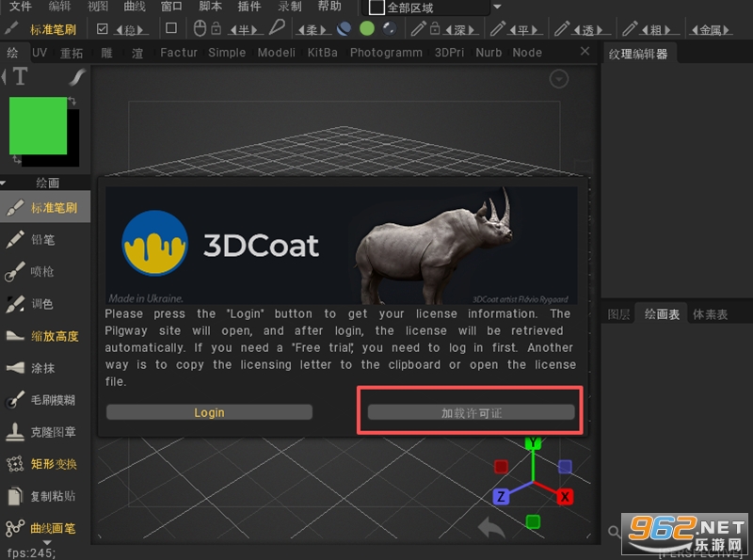This screenshot has width=753, height=560.
Task: Switch to the 体素表 tab
Action: coord(710,314)
